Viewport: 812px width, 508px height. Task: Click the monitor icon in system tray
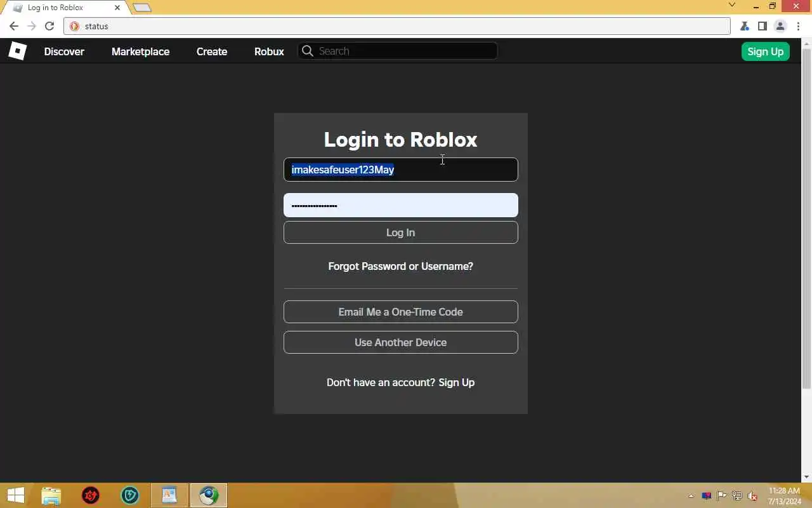coord(706,496)
